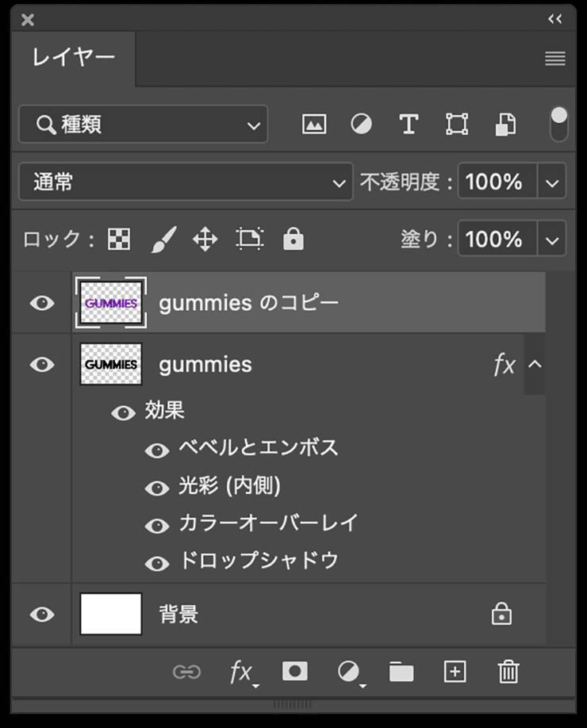Lock layer position

click(x=205, y=239)
